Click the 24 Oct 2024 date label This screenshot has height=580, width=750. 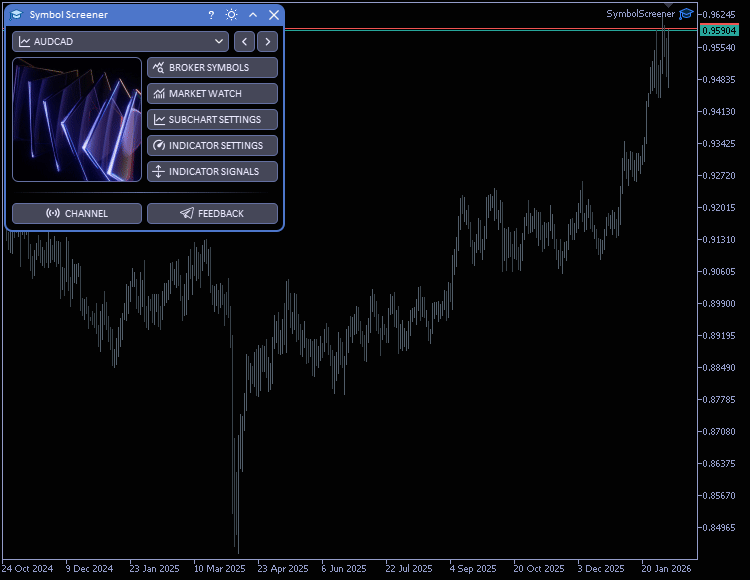[x=27, y=569]
